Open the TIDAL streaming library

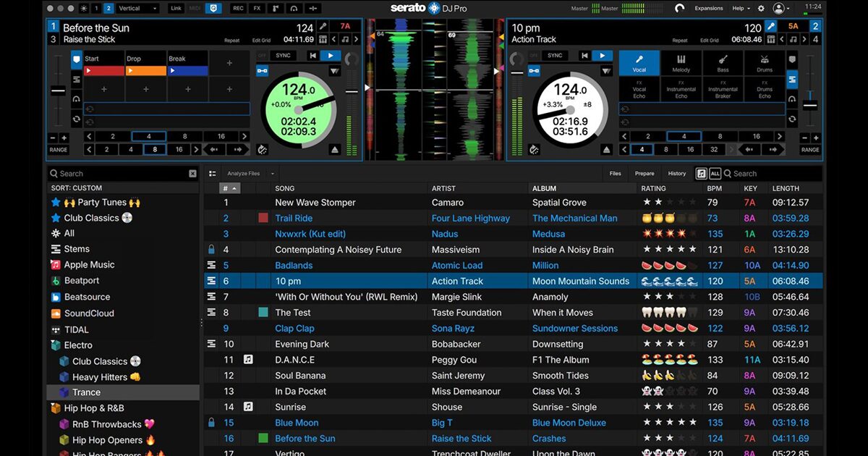[77, 329]
